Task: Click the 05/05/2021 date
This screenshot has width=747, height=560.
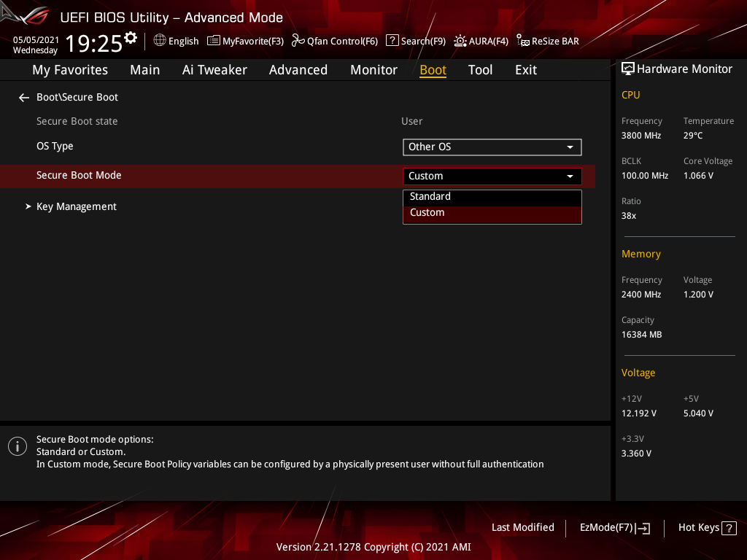Action: tap(36, 40)
